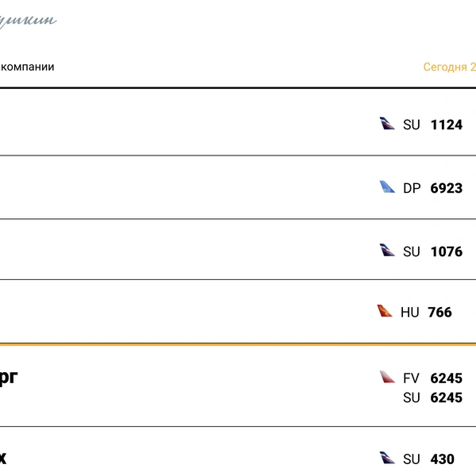Click airline code DP

(x=412, y=188)
